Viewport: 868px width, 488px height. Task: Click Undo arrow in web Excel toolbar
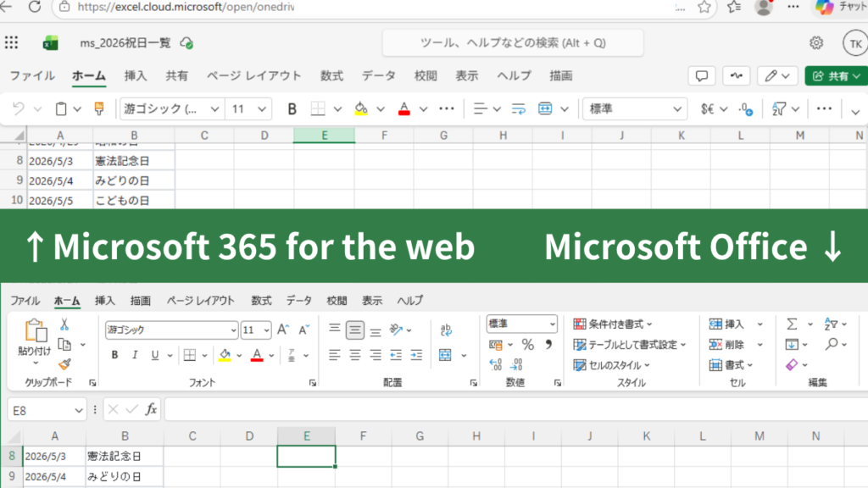pyautogui.click(x=19, y=109)
